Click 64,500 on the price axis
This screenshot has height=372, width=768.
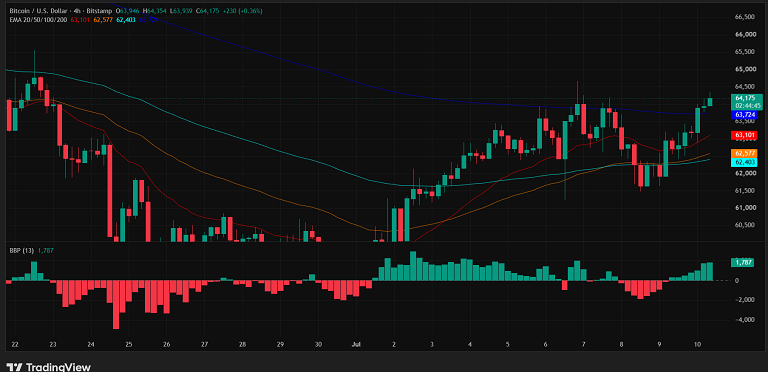click(x=744, y=87)
